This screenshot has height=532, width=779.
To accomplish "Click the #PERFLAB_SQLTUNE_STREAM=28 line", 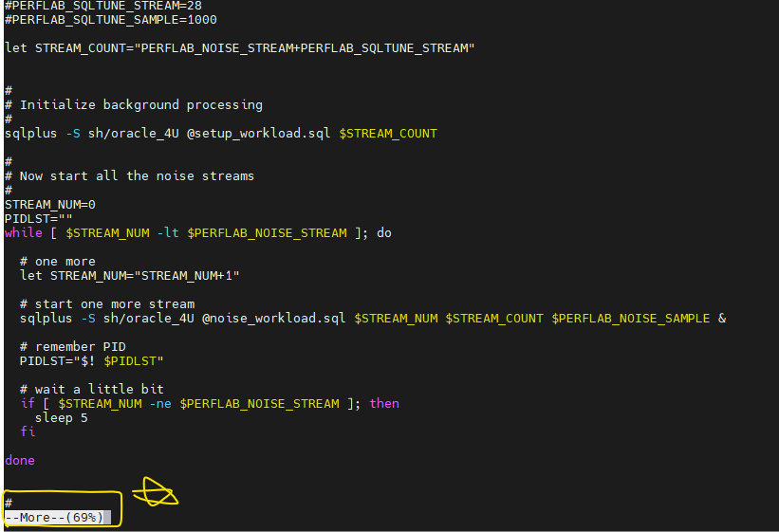I will click(103, 6).
